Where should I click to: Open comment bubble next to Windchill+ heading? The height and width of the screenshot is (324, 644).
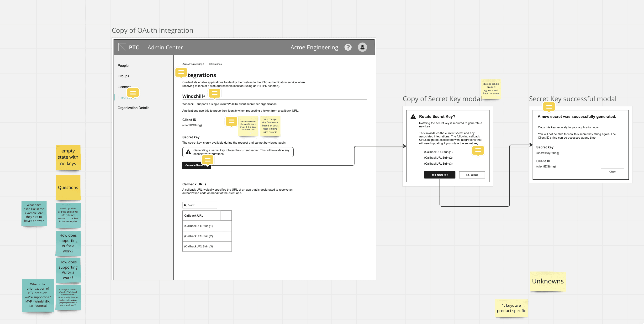214,94
